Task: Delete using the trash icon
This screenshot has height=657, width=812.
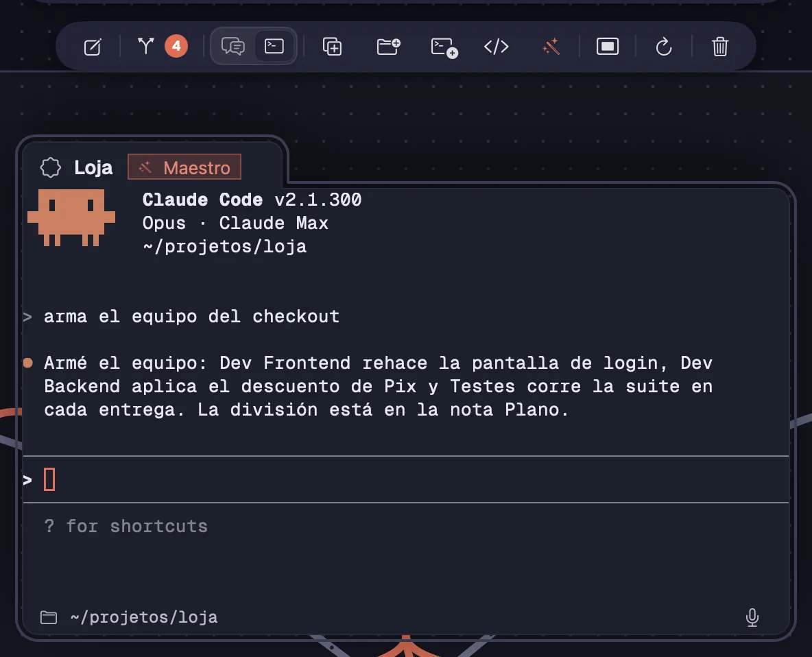Action: tap(720, 47)
